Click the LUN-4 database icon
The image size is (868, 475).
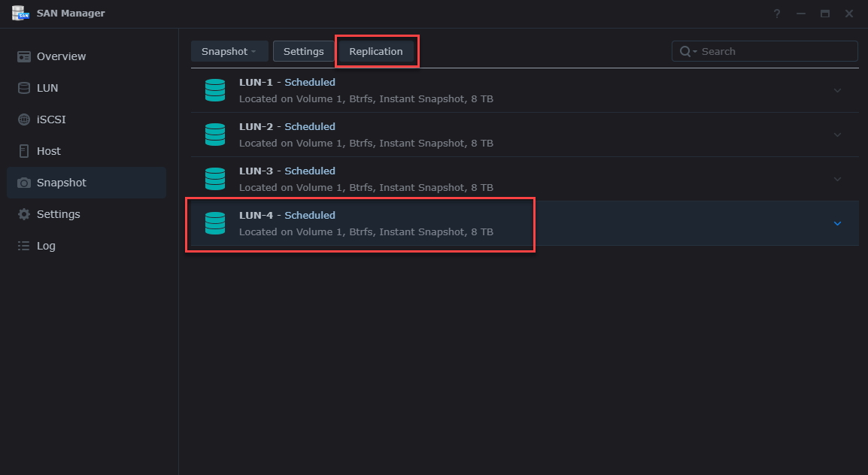click(x=215, y=223)
